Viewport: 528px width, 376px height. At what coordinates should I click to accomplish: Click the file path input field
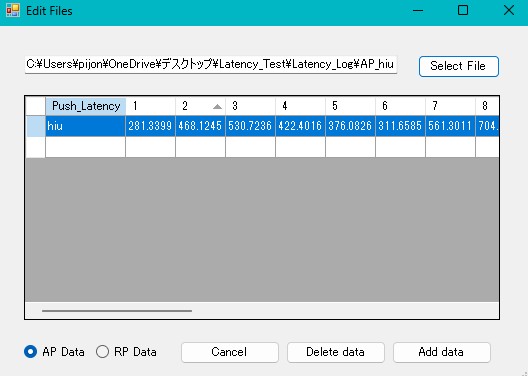click(211, 64)
